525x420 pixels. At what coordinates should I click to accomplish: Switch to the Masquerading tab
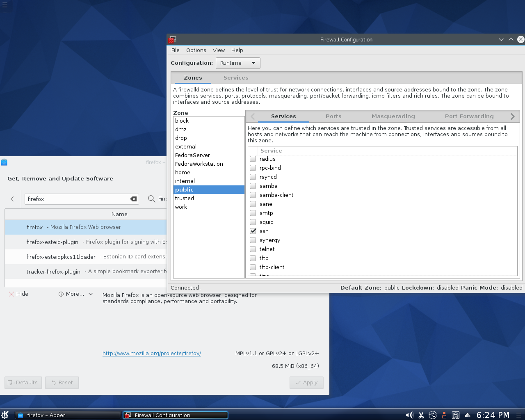click(393, 116)
